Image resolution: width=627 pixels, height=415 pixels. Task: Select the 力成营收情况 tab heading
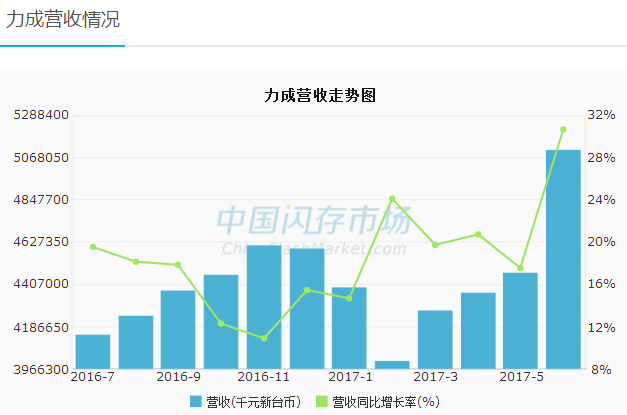(x=63, y=20)
